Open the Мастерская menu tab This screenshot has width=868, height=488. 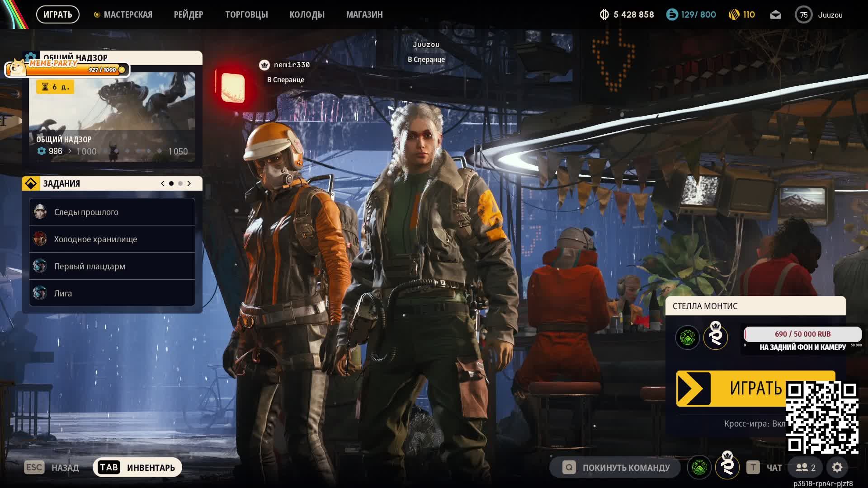tap(127, 15)
